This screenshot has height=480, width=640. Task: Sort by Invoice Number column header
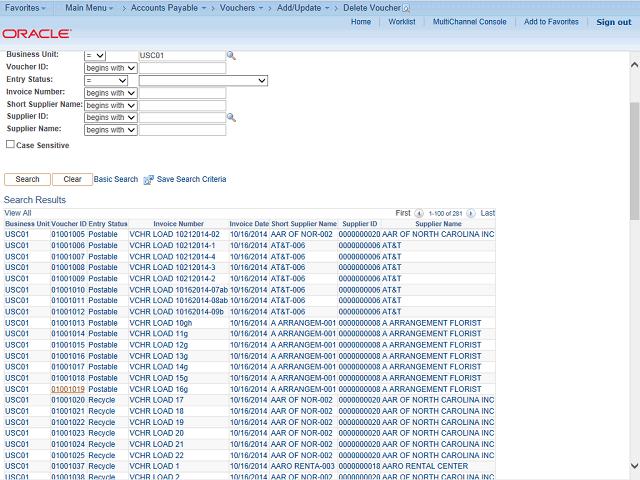pos(178,224)
